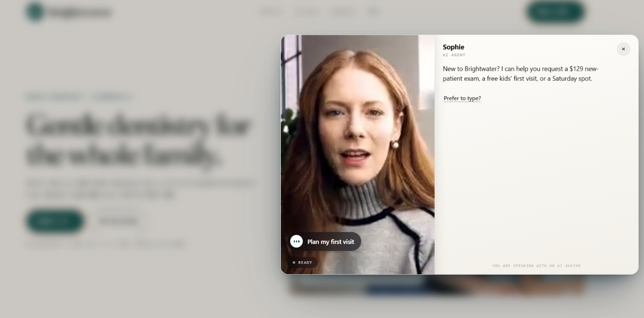
Task: Open the 'Prefer to type?' link
Action: (462, 98)
